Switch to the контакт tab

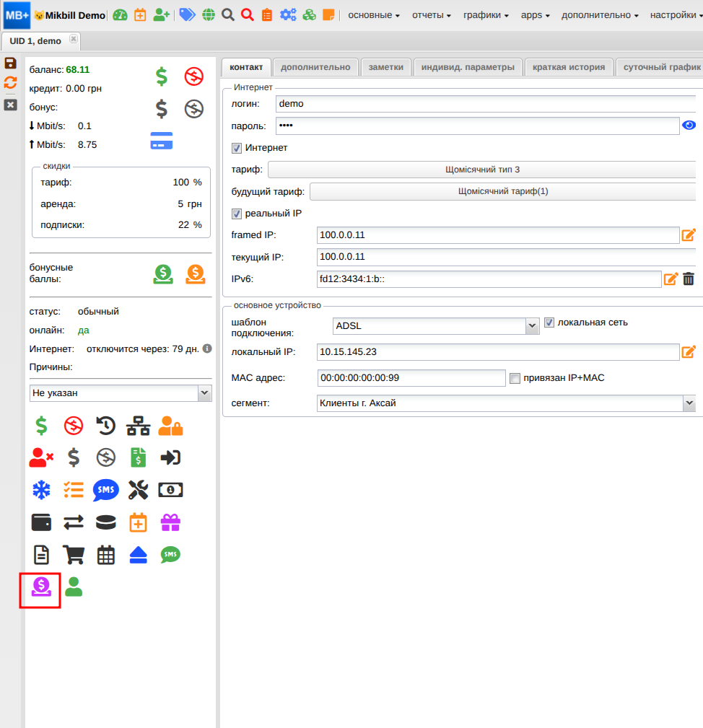[x=246, y=67]
